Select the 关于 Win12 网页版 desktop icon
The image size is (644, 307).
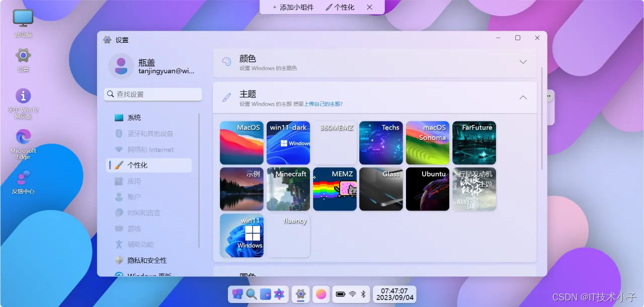[x=23, y=104]
